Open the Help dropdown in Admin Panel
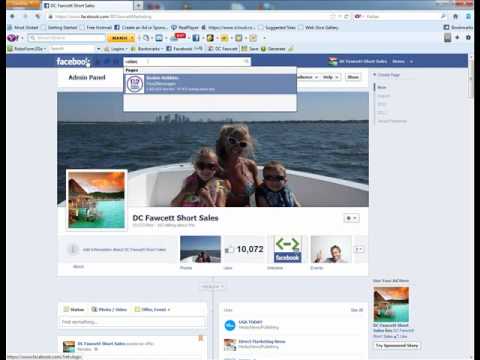This screenshot has height=360, width=480. (330, 77)
